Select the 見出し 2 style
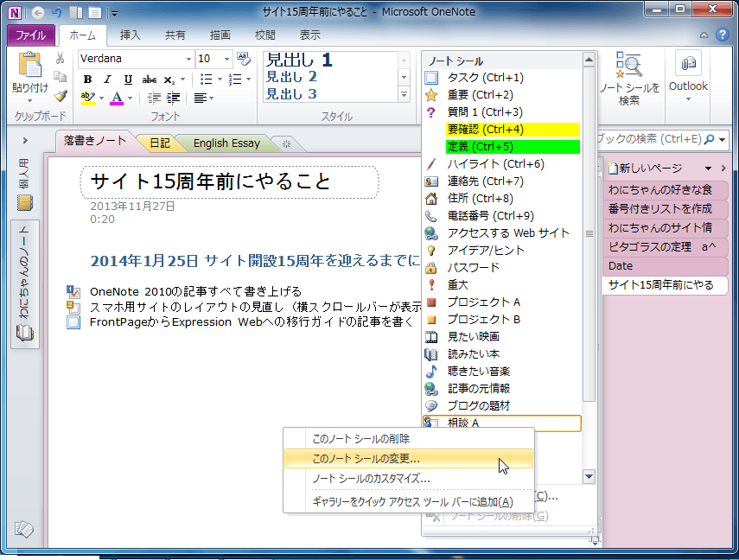Screen dimensions: 739x560 coord(291,76)
